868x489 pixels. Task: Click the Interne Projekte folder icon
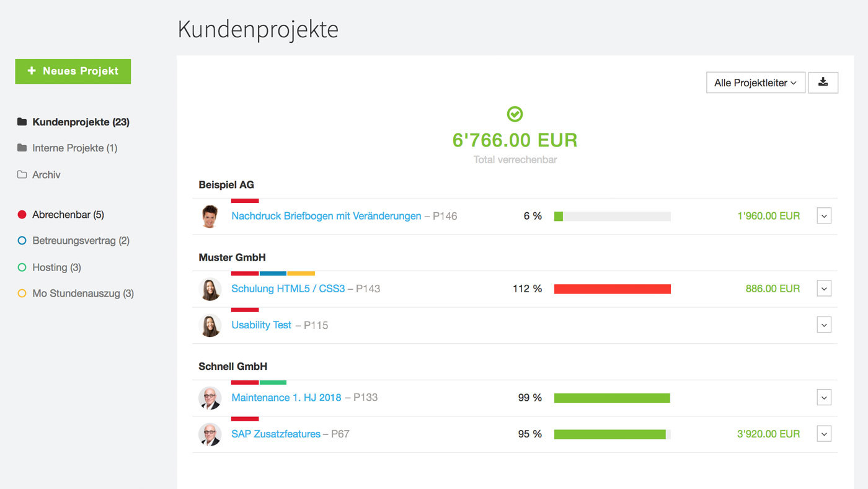22,148
